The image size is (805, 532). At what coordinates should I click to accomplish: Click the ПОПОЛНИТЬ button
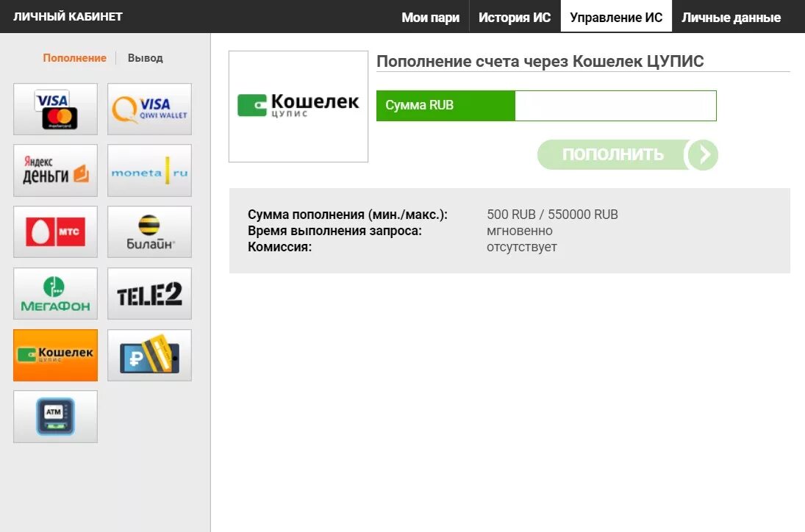click(x=627, y=154)
